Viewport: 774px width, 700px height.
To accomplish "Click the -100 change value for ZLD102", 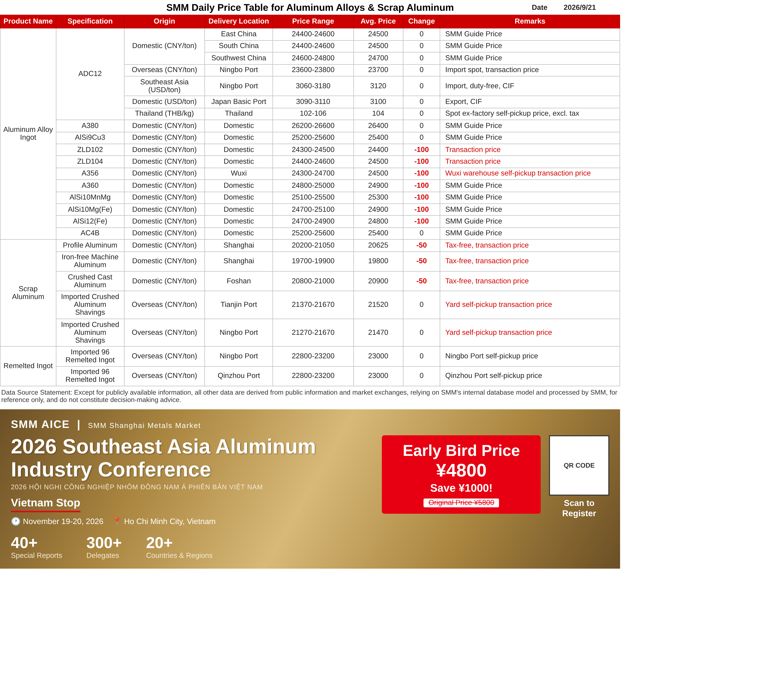I will click(422, 149).
